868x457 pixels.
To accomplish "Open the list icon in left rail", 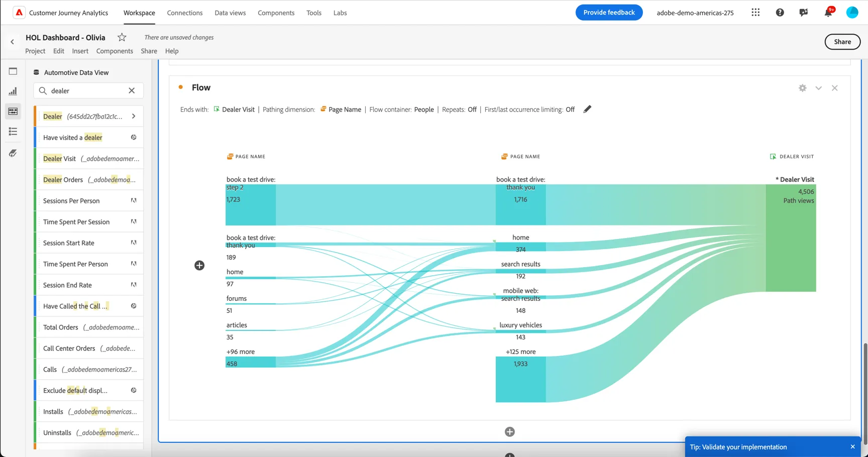I will pyautogui.click(x=13, y=132).
